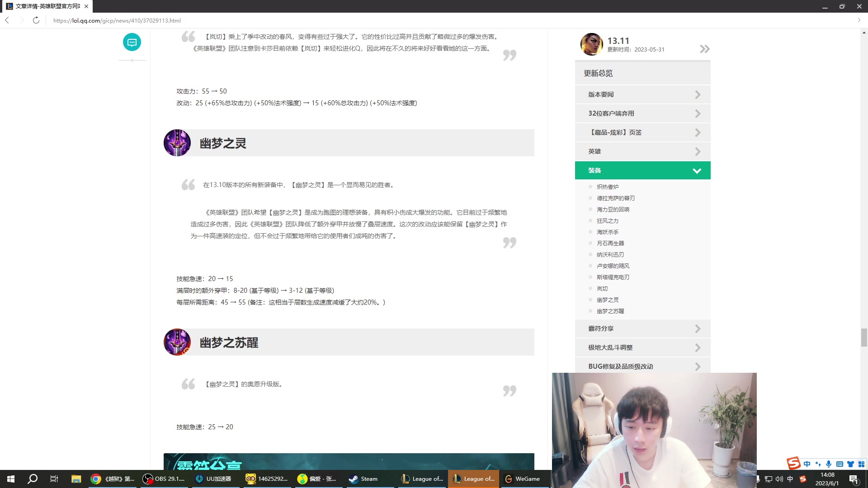This screenshot has height=488, width=868.
Task: Open File Explorer from taskbar
Action: pos(76,479)
